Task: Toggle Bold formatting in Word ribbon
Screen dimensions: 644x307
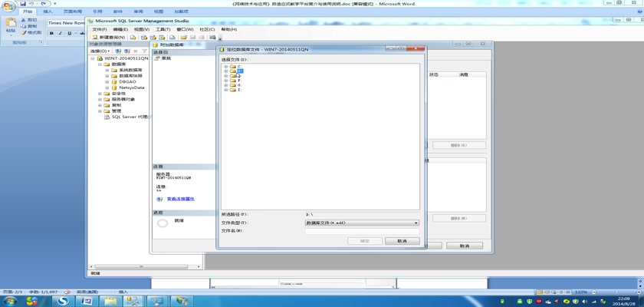Action: 52,33
